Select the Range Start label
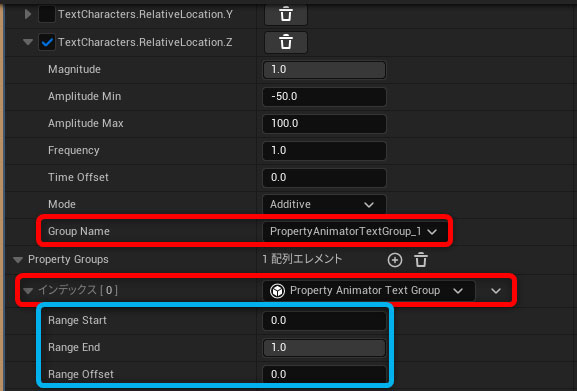This screenshot has height=391, width=577. pyautogui.click(x=77, y=320)
